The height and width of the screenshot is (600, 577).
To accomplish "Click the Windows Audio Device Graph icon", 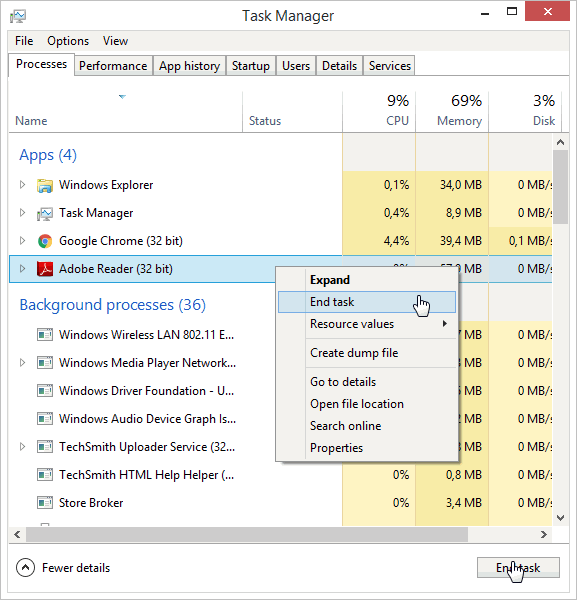I will (x=45, y=419).
